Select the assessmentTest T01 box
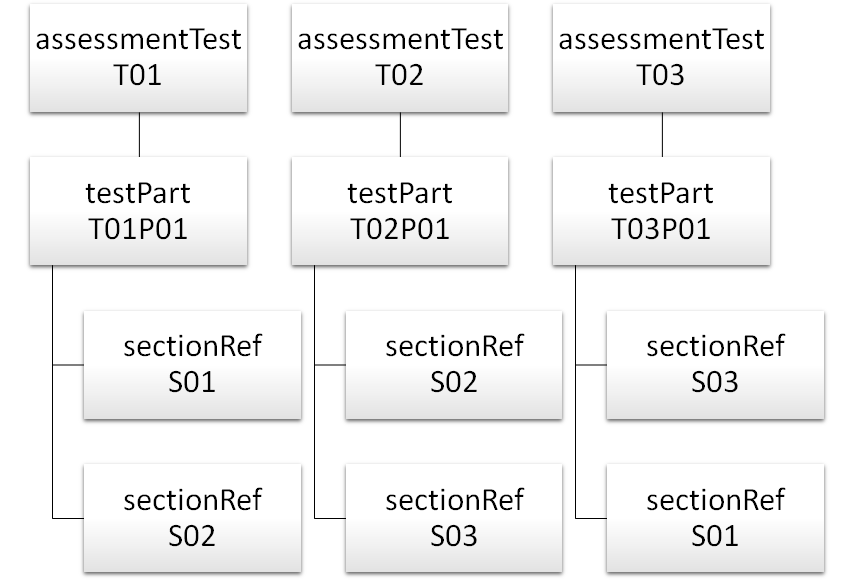 coord(139,57)
